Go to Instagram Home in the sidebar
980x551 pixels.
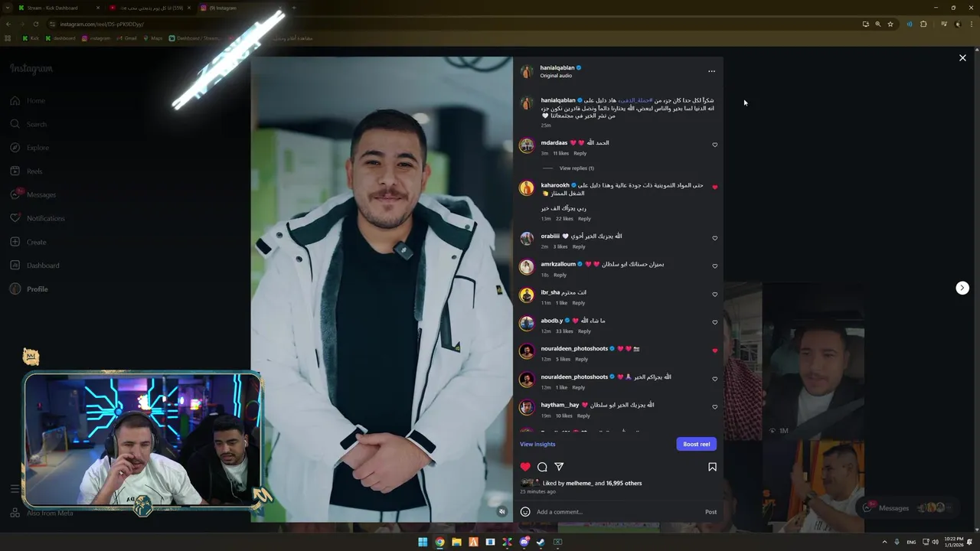coord(28,101)
